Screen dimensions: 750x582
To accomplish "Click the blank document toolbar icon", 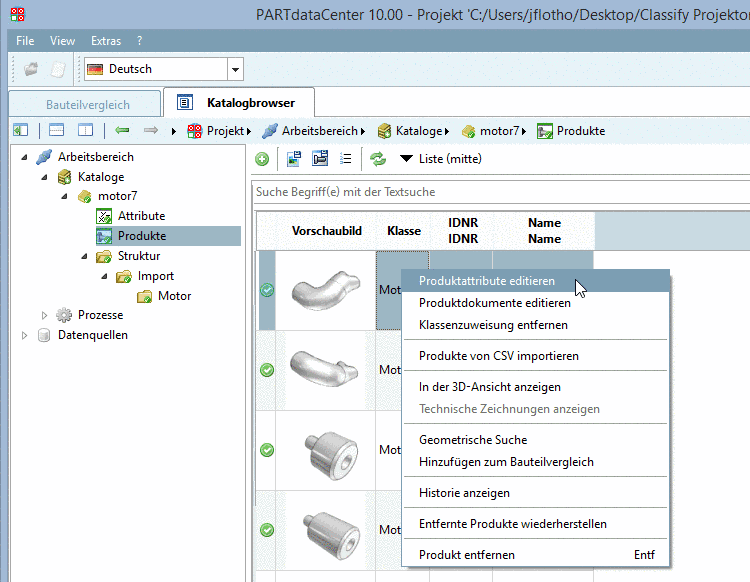I will [x=58, y=69].
